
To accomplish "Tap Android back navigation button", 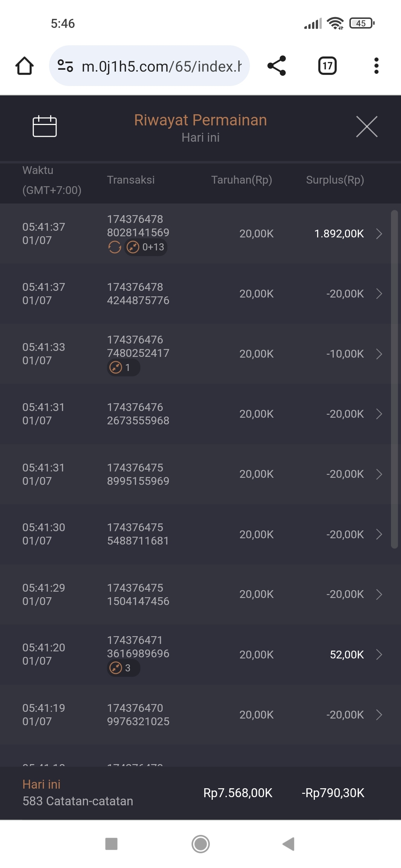I will (x=288, y=844).
